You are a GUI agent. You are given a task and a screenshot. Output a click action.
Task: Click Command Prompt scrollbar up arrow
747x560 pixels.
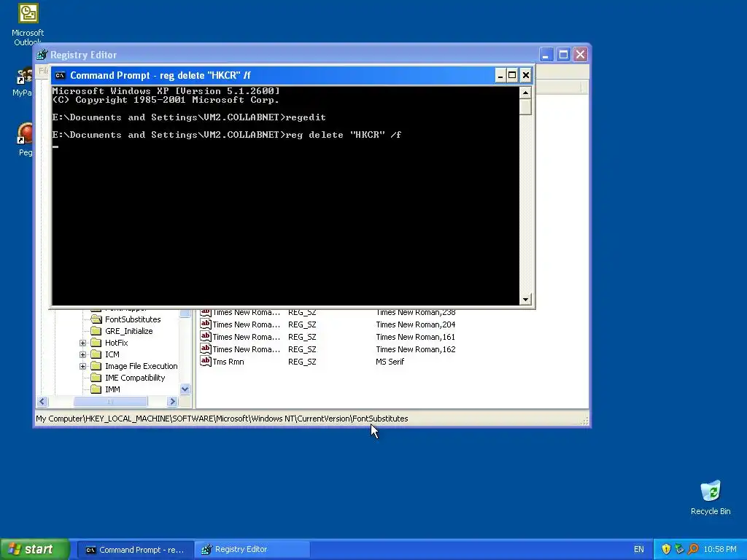525,93
